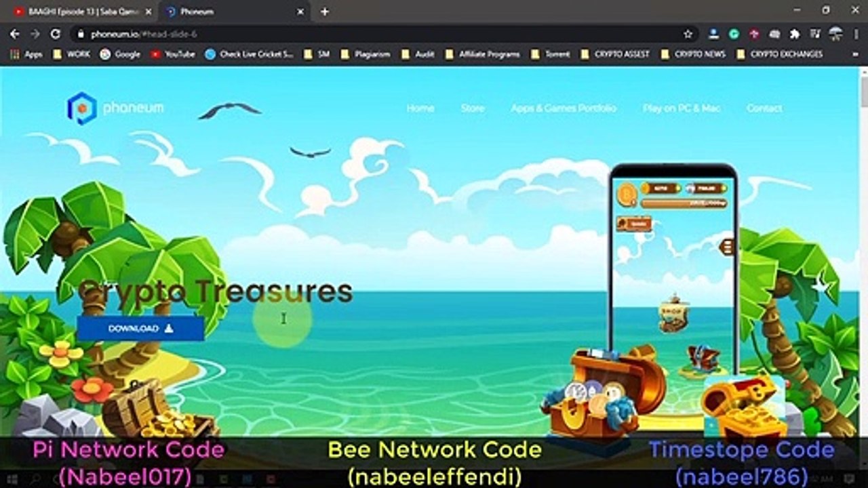Open the Apps grid shortcut
868x488 pixels.
click(27, 54)
